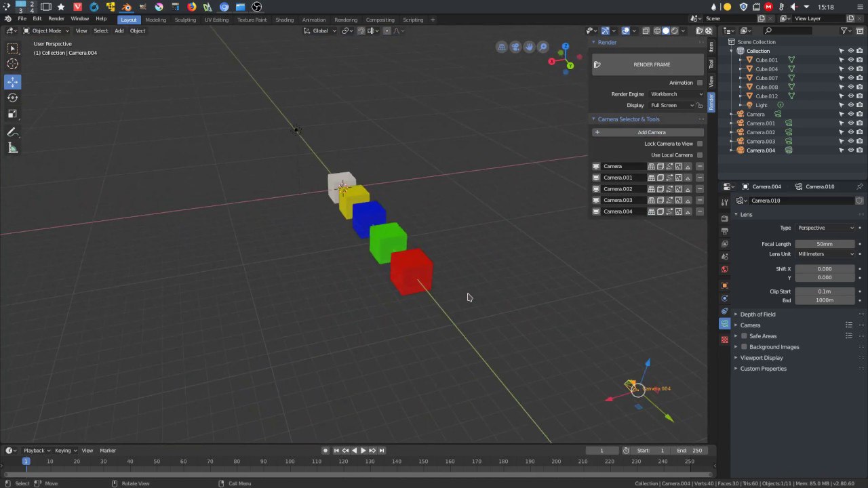Viewport: 868px width, 488px height.
Task: Open the World properties tab icon
Action: click(724, 269)
